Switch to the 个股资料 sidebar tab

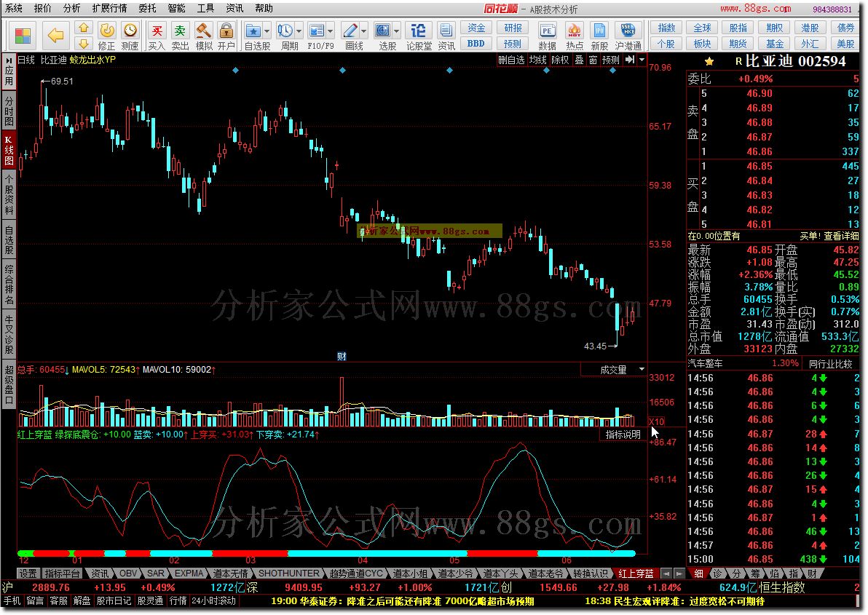(9, 194)
